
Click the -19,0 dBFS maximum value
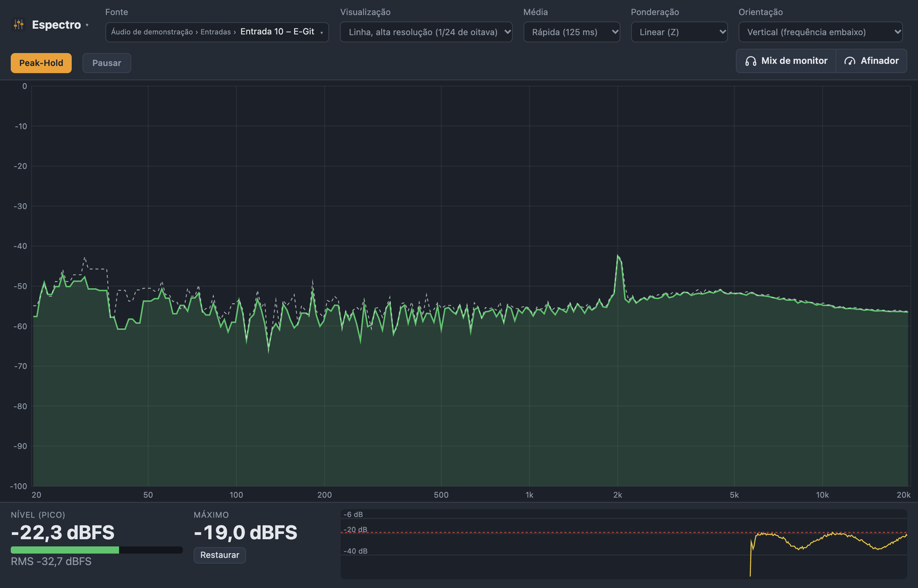(x=246, y=533)
